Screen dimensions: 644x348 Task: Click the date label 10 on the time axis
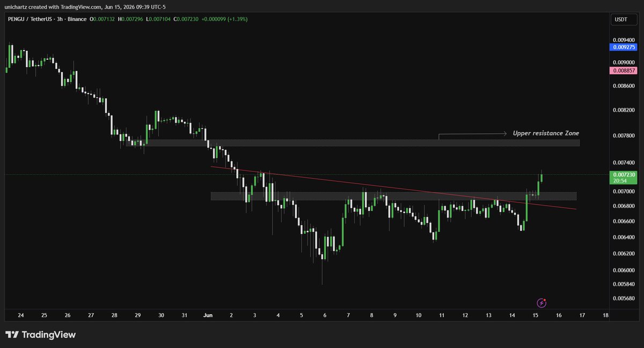(x=418, y=316)
